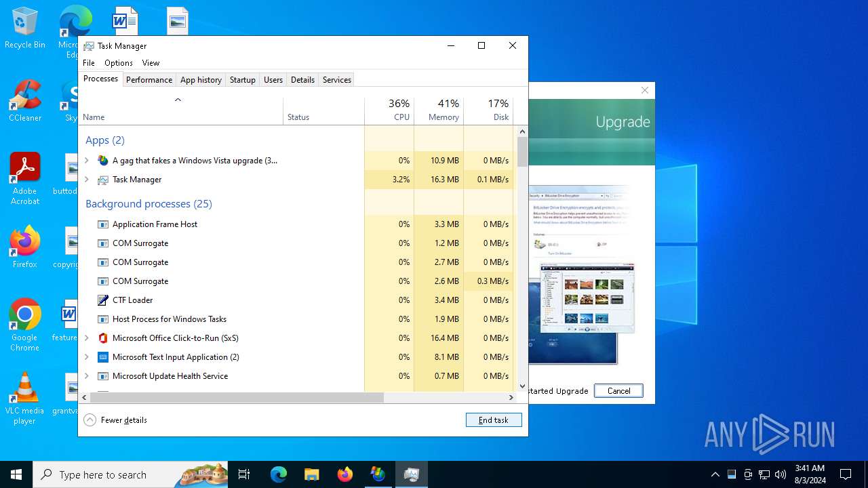Click the Task Manager taskbar button

point(411,474)
